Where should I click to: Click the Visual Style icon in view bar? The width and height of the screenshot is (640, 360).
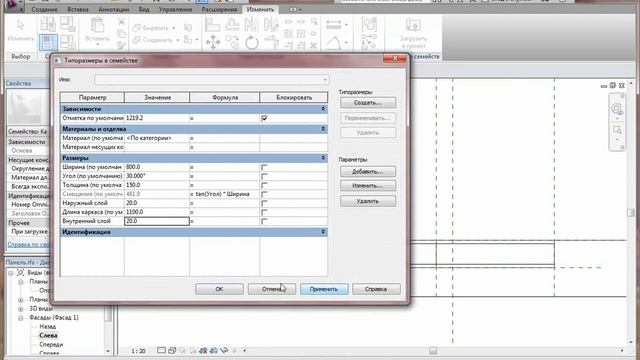click(172, 350)
